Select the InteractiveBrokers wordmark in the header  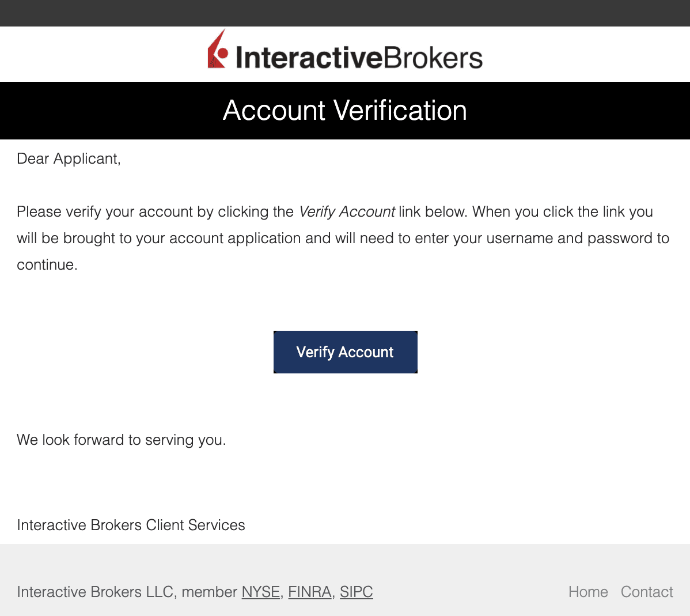coord(360,55)
